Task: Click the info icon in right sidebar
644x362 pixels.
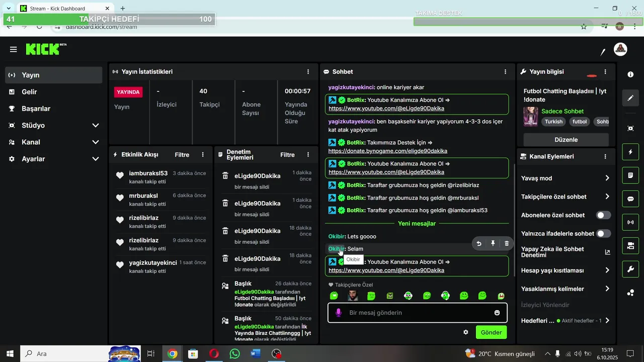Action: tap(630, 74)
